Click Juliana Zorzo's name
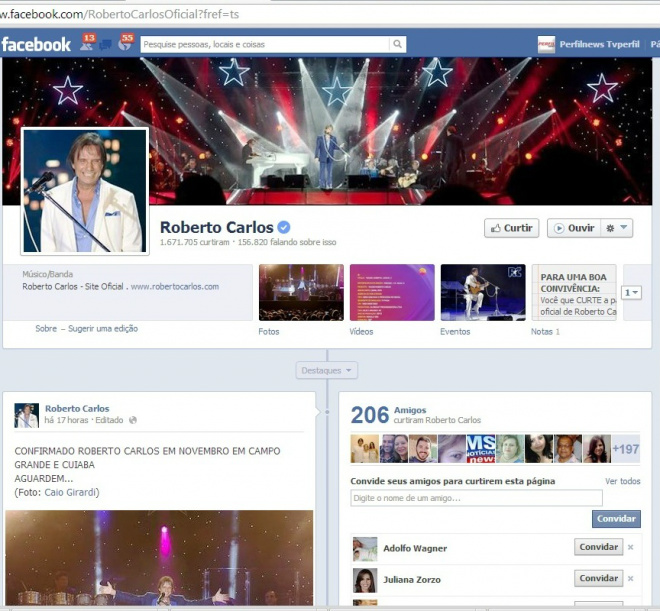 click(x=412, y=580)
